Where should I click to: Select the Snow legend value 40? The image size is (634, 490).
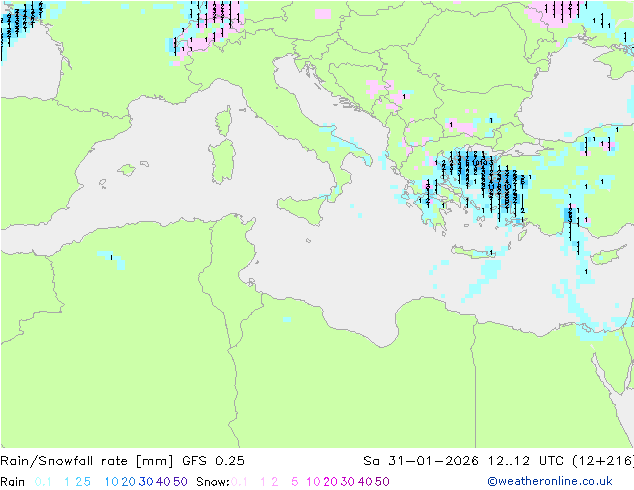(365, 482)
